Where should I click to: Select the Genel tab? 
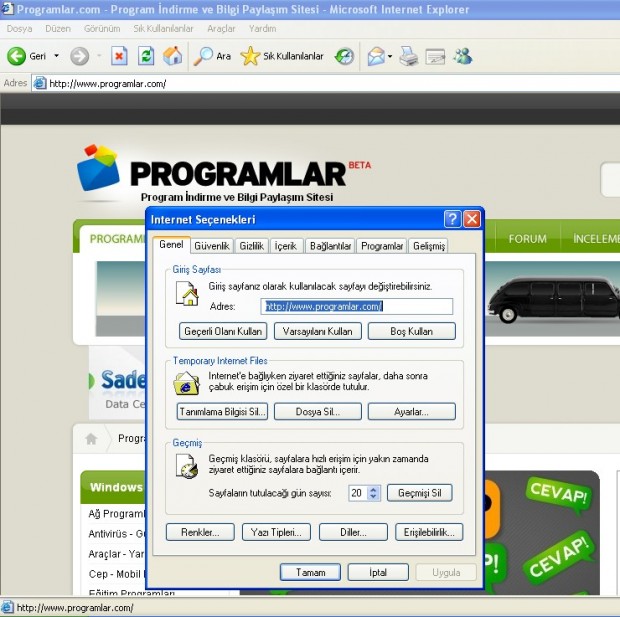(x=171, y=245)
